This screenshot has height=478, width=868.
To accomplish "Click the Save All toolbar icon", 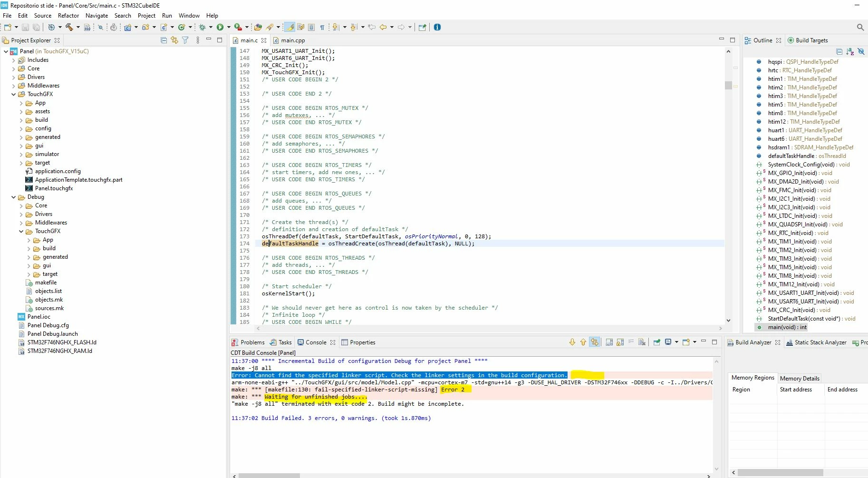I will [36, 27].
